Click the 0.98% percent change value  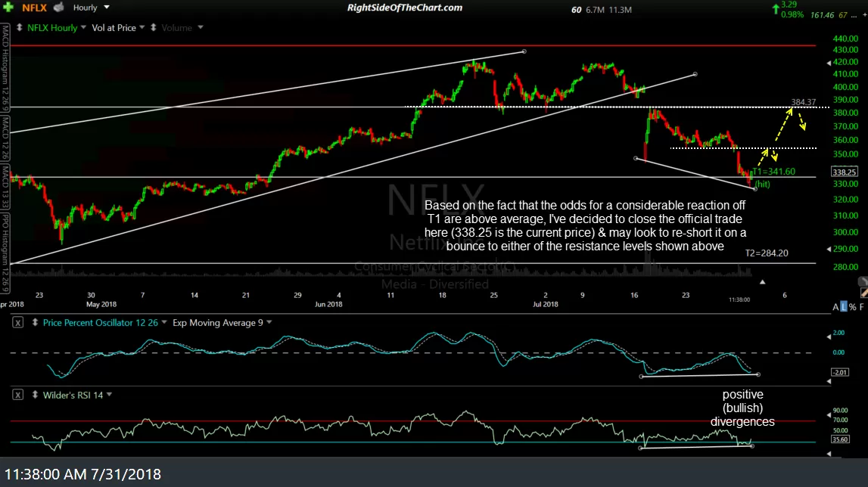click(x=792, y=14)
